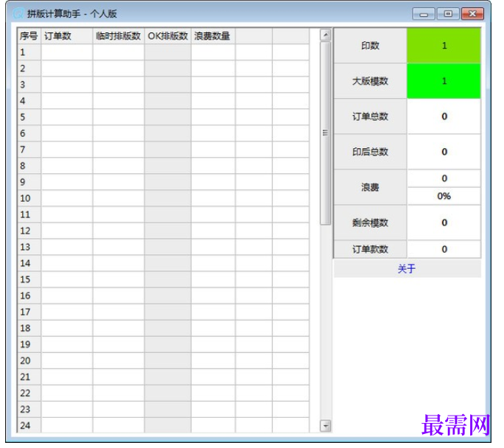Select row header number 1
The image size is (504, 448).
[x=29, y=53]
